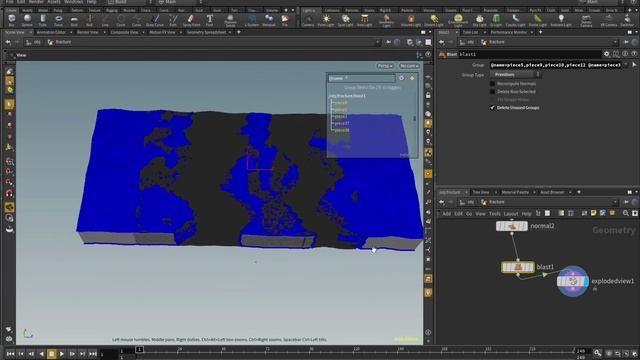Open the network editor Tools menu
The height and width of the screenshot is (360, 640).
(495, 214)
